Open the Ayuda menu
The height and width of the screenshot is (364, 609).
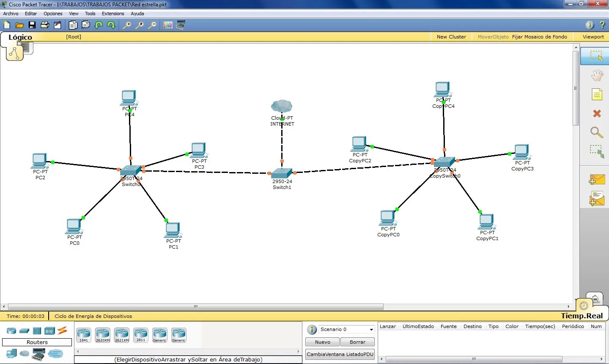click(137, 14)
